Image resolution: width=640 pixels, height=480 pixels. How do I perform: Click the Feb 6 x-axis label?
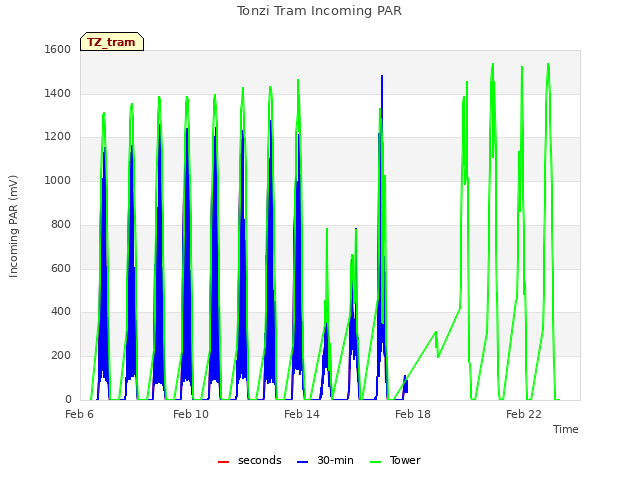tap(79, 414)
